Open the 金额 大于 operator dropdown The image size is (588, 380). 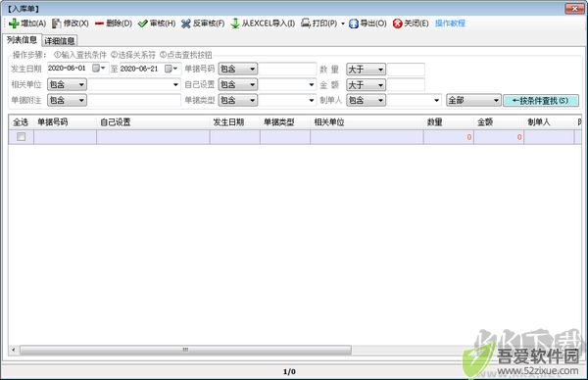click(366, 85)
